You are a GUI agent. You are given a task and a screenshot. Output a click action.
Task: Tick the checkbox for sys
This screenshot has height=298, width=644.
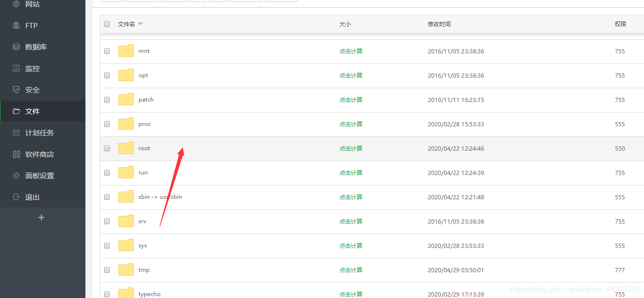click(x=107, y=246)
